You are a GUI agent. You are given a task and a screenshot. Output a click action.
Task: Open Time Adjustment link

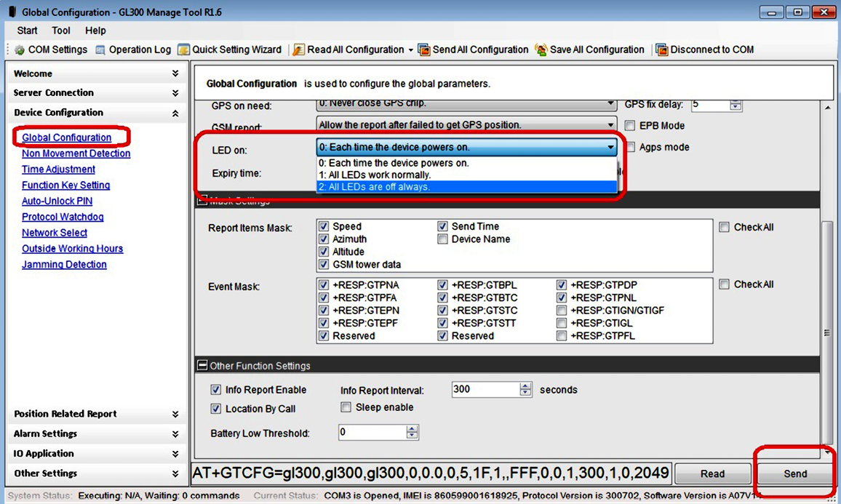(x=58, y=169)
